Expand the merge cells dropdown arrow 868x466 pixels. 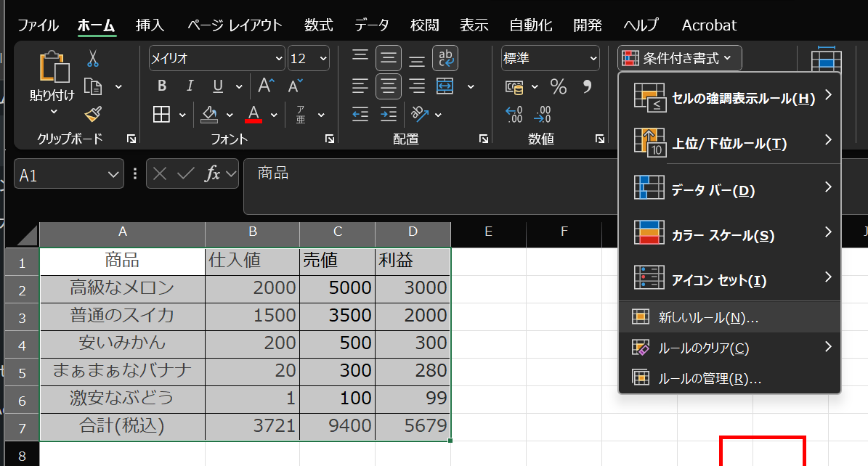471,87
